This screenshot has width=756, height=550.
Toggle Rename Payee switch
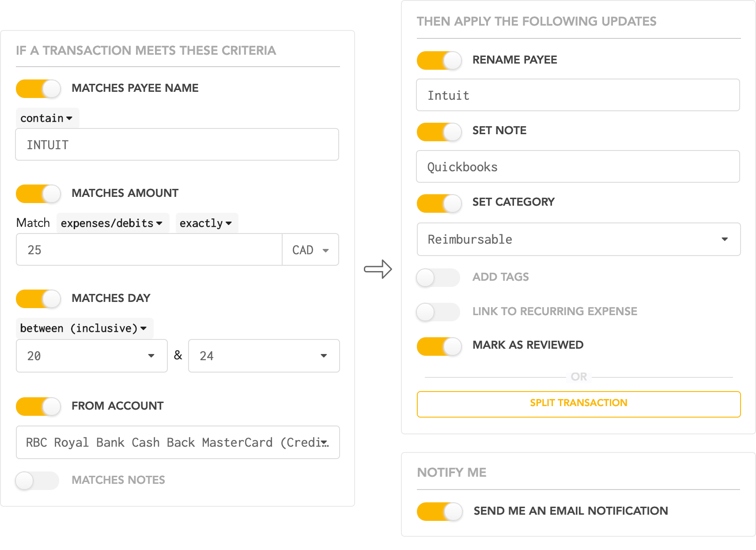click(439, 60)
